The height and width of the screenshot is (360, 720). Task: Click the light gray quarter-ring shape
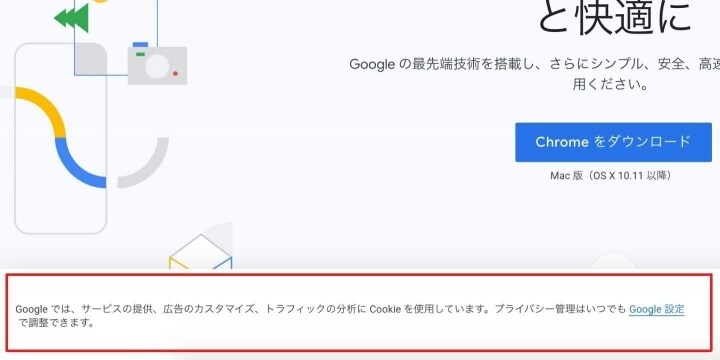click(x=145, y=163)
